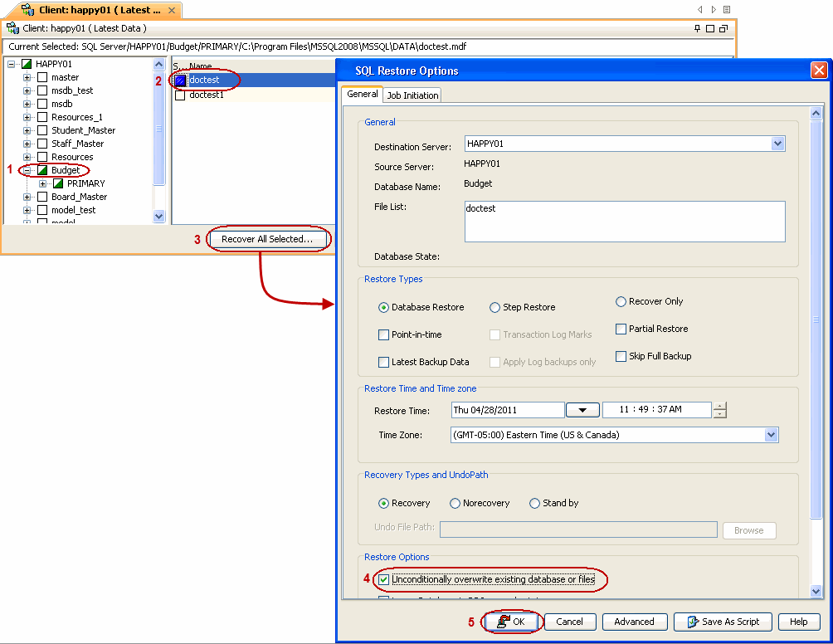
Task: Toggle the Budget database checkbox
Action: 42,171
